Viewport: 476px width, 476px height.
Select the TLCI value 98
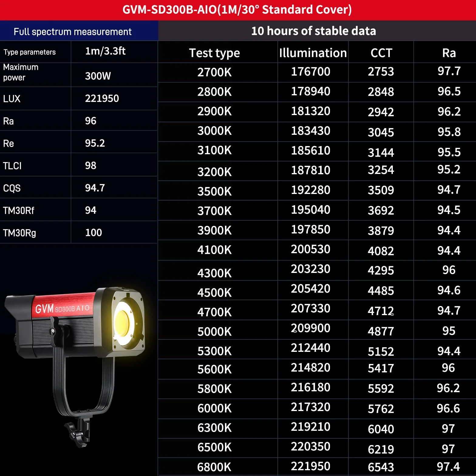click(x=91, y=165)
